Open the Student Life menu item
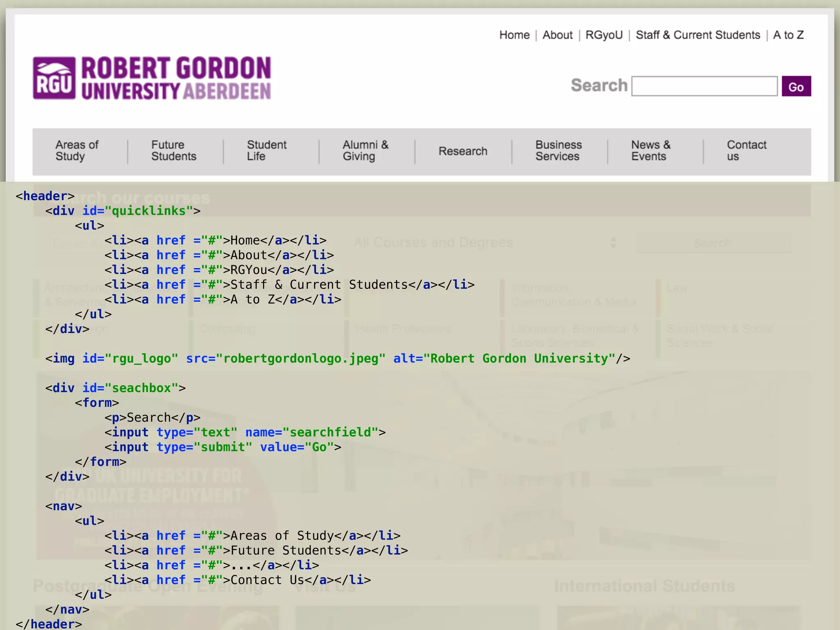Screen dimensions: 840x630 [x=266, y=151]
